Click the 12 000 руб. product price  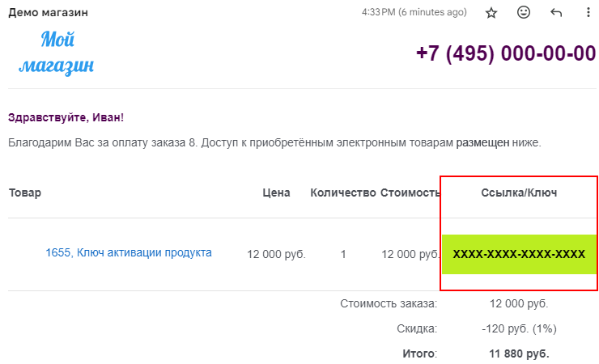(x=276, y=254)
